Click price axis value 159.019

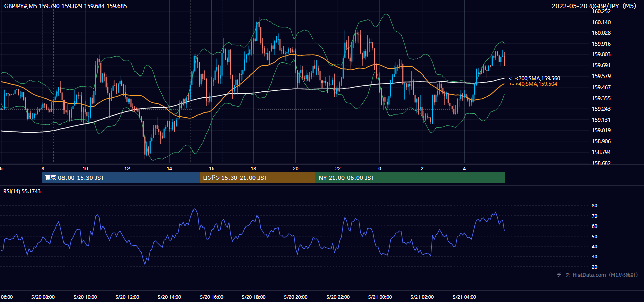[601, 130]
